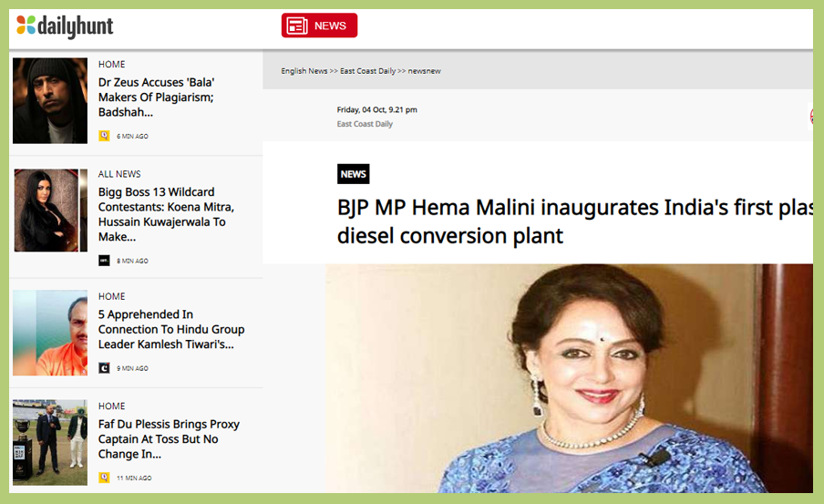Click HOME label above Kamlesh Tiwari story
The height and width of the screenshot is (504, 824).
point(111,296)
